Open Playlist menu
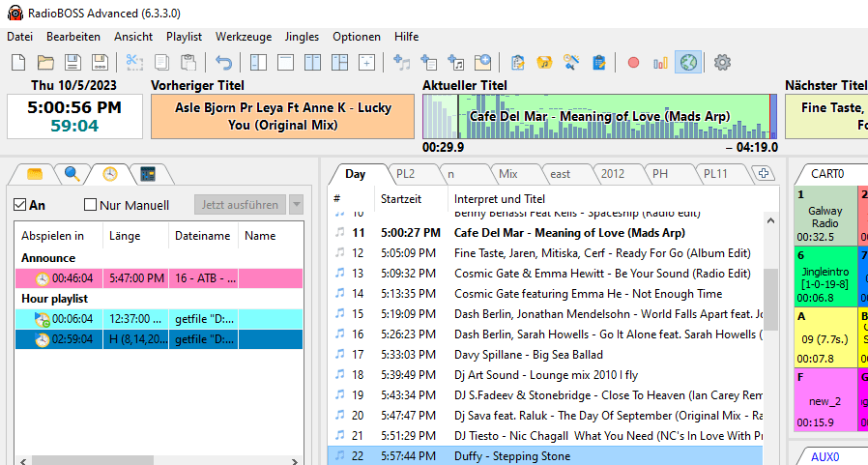 coord(184,37)
